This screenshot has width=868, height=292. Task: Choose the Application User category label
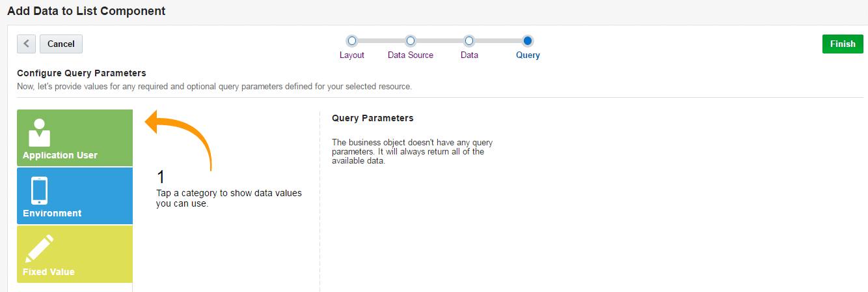[60, 155]
